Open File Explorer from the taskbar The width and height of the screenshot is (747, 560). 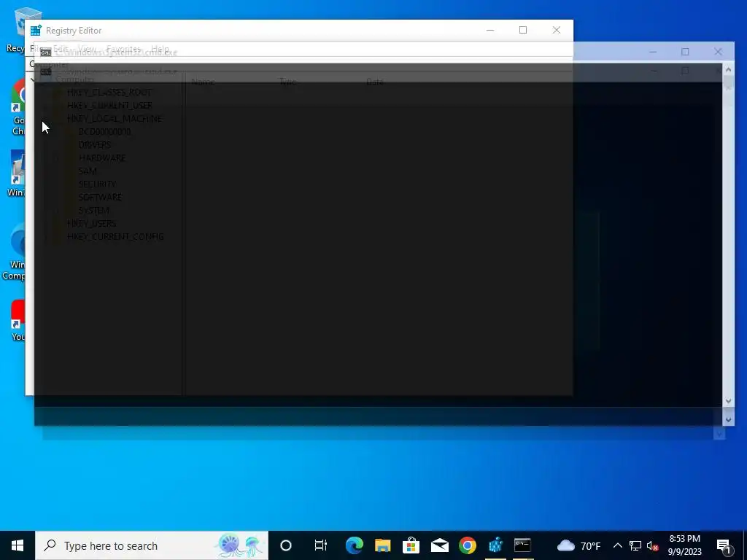pyautogui.click(x=382, y=545)
